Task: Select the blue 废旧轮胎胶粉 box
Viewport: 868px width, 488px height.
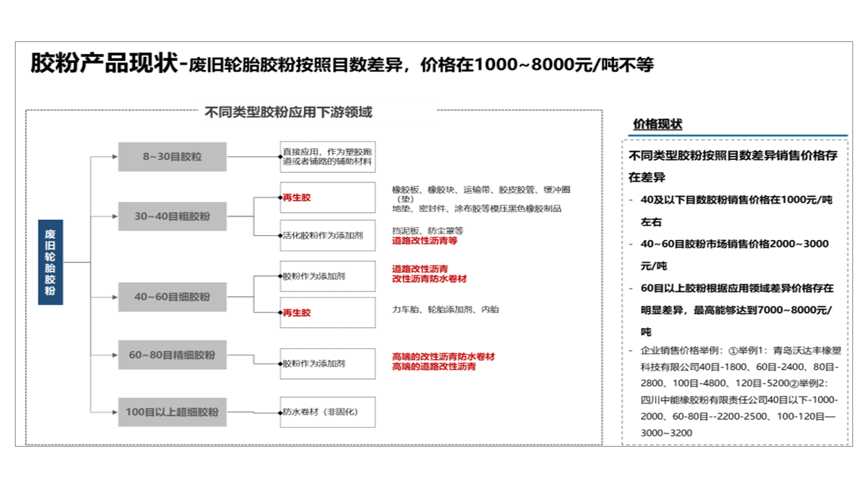Action: pyautogui.click(x=50, y=262)
